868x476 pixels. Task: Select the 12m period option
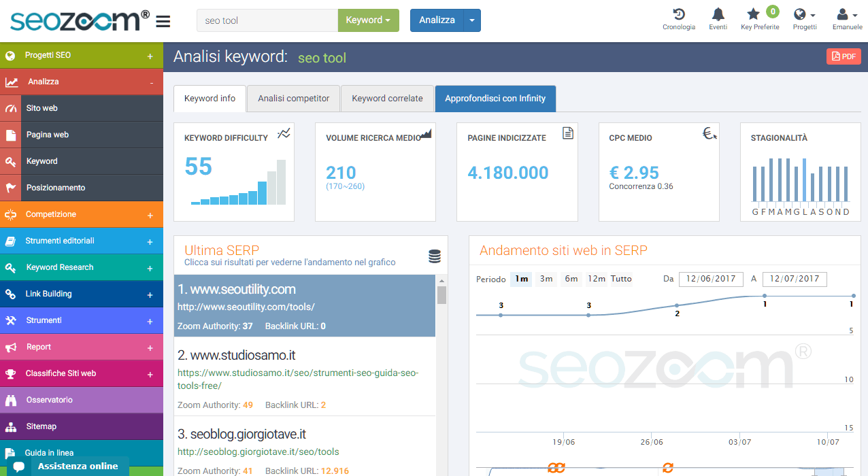597,279
